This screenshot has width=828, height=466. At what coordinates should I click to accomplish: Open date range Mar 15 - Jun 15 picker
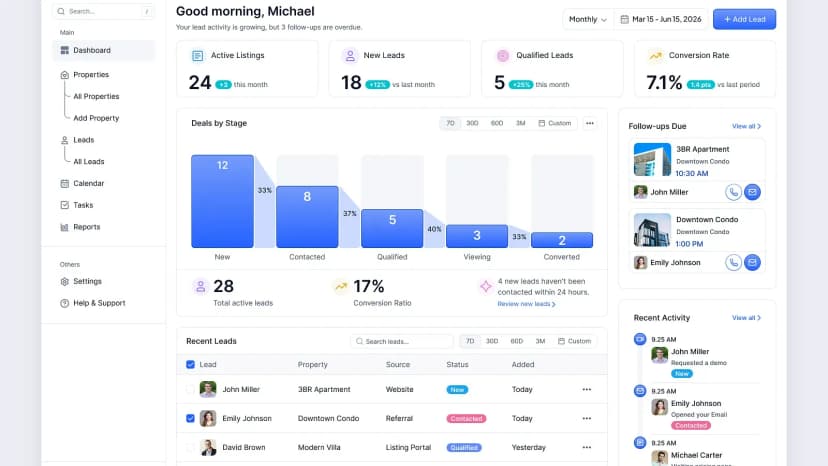click(661, 20)
